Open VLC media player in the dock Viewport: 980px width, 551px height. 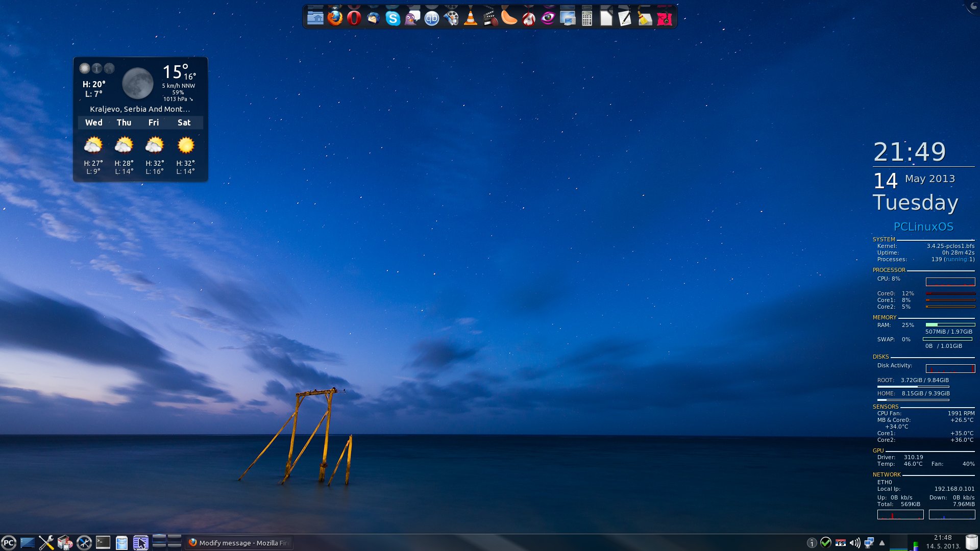click(x=471, y=19)
